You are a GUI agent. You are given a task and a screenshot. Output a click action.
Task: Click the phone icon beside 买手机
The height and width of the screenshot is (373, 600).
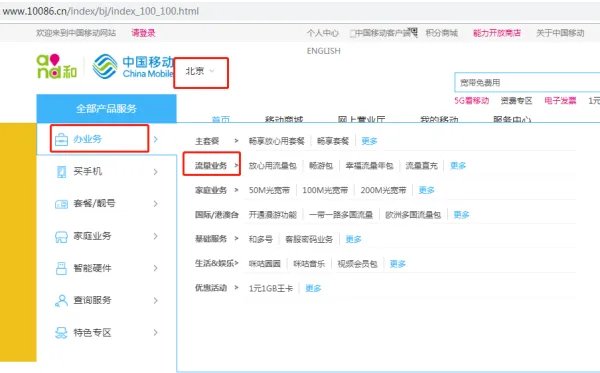tap(61, 172)
